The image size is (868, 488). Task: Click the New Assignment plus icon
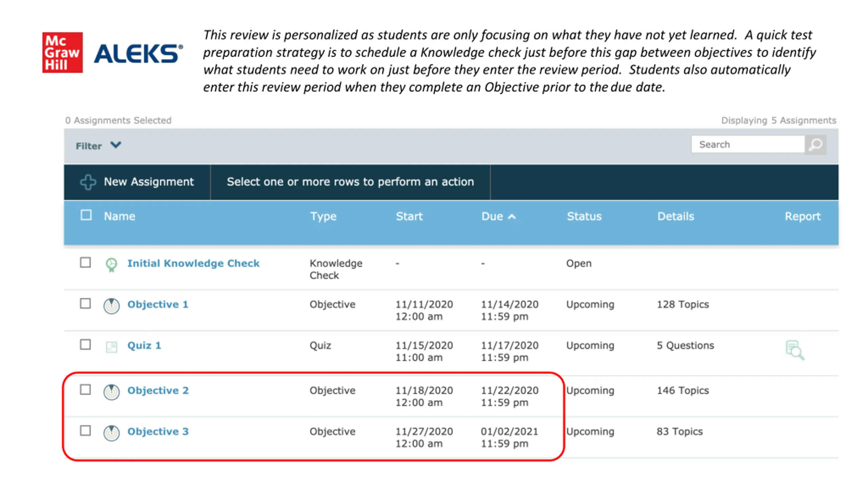coord(88,182)
